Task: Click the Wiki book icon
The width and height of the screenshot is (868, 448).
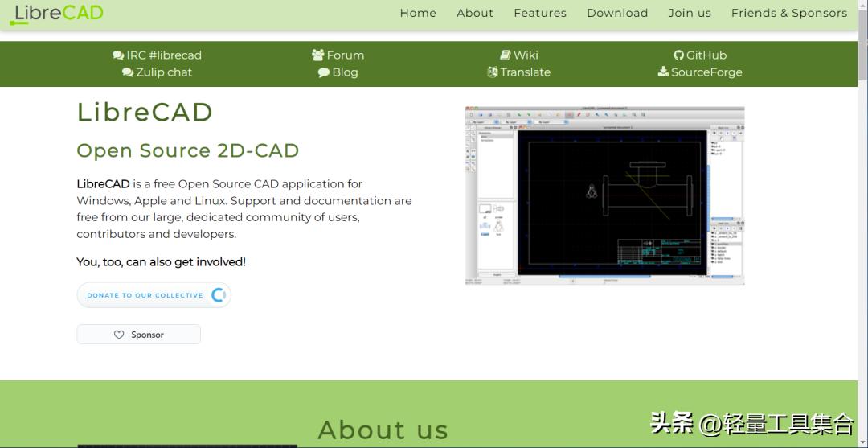Action: [x=506, y=55]
